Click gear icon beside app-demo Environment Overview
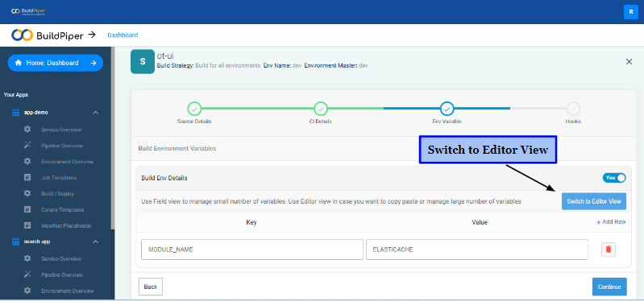This screenshot has width=644, height=301. point(27,161)
